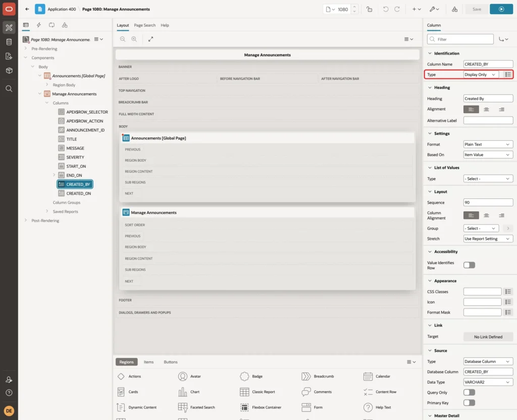Screen dimensions: 517x420
Task: Click the Filter properties search field
Action: (x=460, y=39)
